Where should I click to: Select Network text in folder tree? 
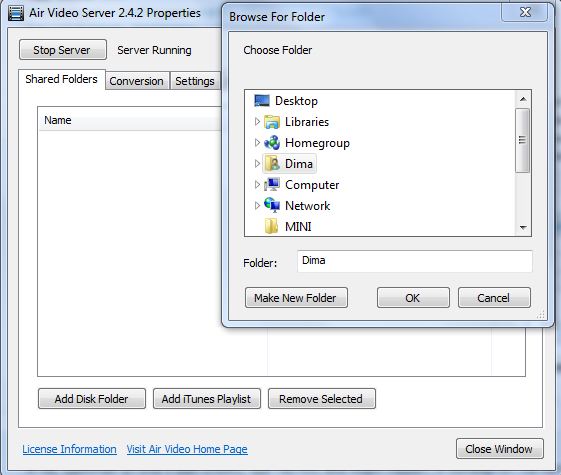[307, 206]
